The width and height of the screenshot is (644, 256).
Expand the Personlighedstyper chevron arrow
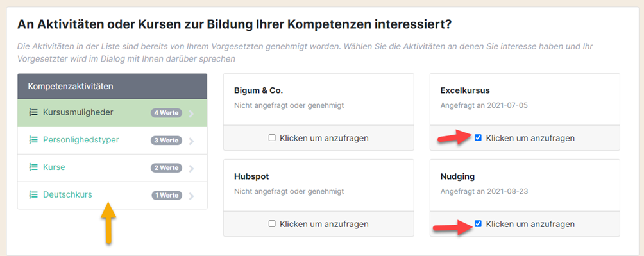pos(191,141)
